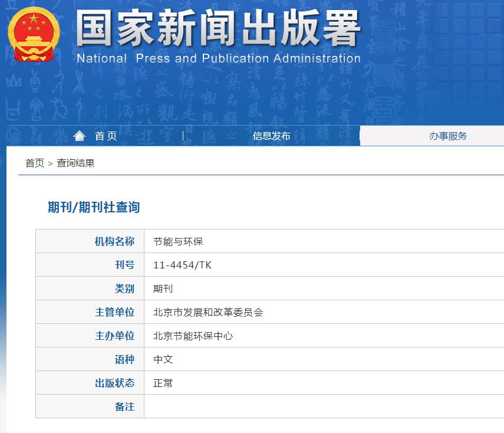Click the 机构名称 row label
Image resolution: width=504 pixels, height=433 pixels.
coord(117,241)
